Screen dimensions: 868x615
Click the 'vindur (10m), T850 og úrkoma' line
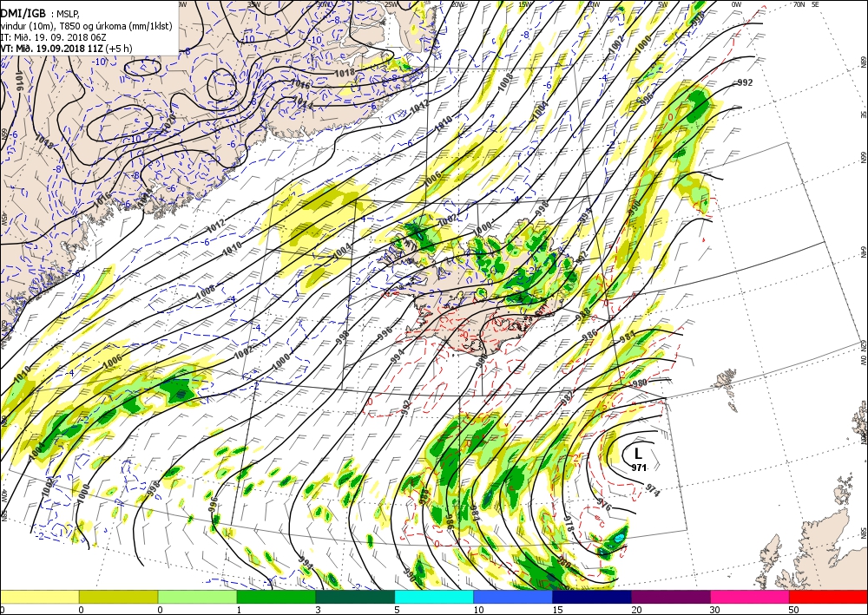pyautogui.click(x=86, y=26)
